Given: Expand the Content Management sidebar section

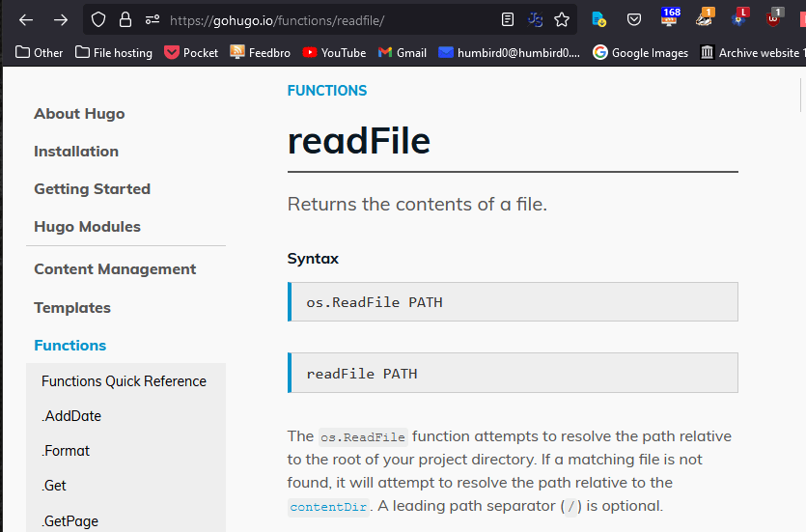Looking at the screenshot, I should pos(115,269).
